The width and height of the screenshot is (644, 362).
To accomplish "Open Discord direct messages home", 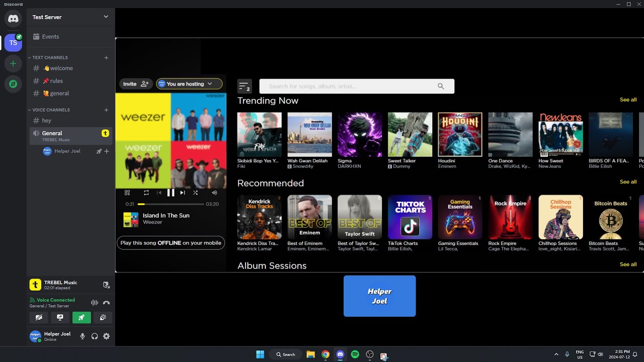I will click(x=13, y=19).
